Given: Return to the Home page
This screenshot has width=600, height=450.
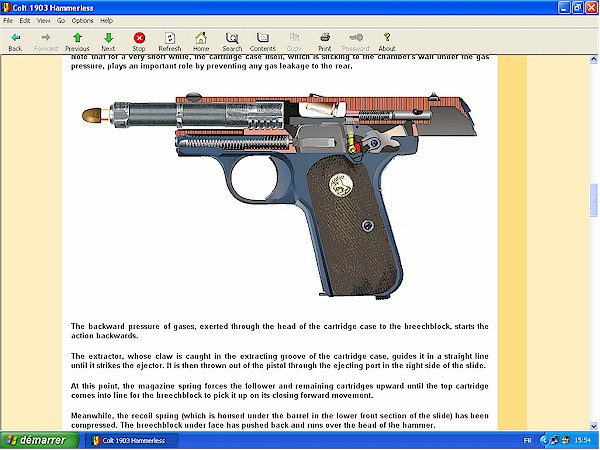Looking at the screenshot, I should click(201, 42).
